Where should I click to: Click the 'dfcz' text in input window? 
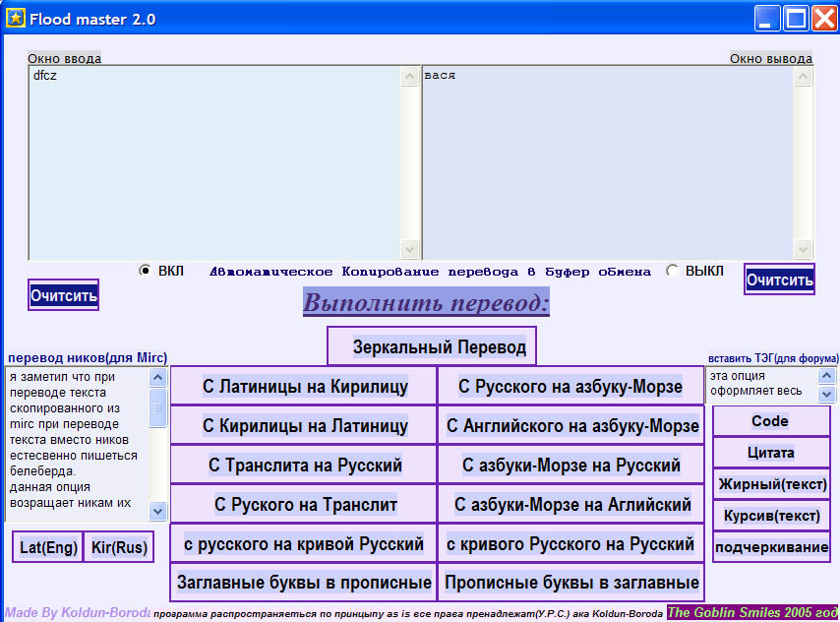coord(44,76)
